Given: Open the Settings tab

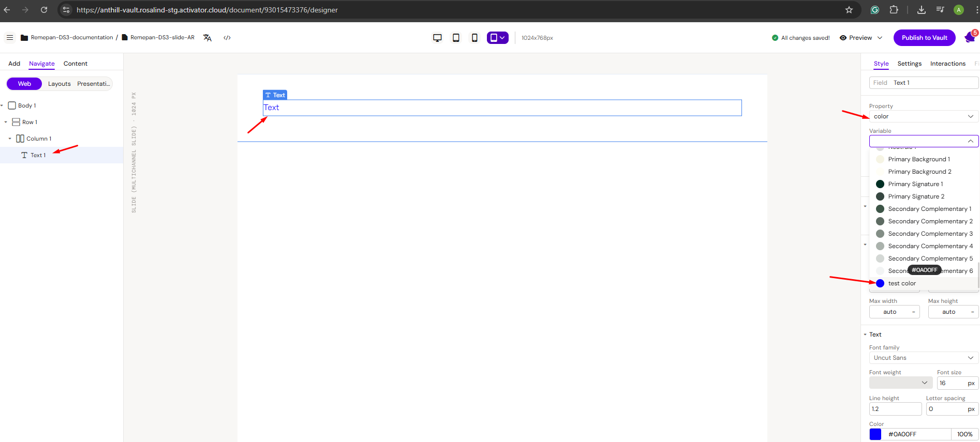Looking at the screenshot, I should (x=909, y=64).
